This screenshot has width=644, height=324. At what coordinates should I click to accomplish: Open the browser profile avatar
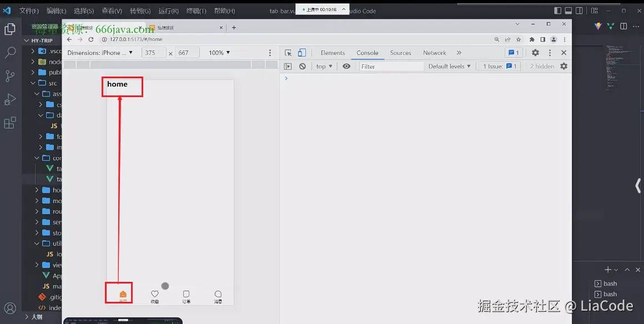click(x=554, y=39)
